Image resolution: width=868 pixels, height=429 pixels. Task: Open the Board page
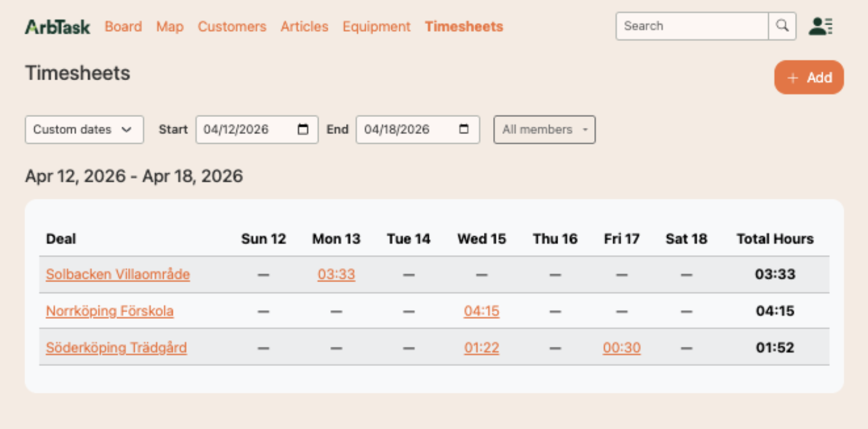point(123,27)
